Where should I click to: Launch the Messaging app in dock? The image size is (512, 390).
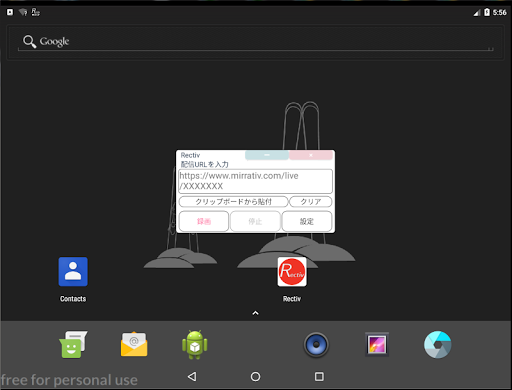click(73, 344)
